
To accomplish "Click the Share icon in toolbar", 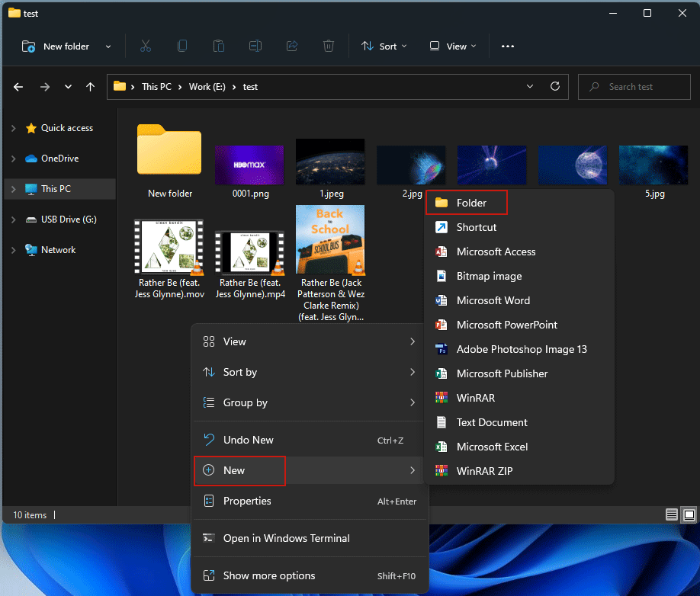I will (292, 46).
